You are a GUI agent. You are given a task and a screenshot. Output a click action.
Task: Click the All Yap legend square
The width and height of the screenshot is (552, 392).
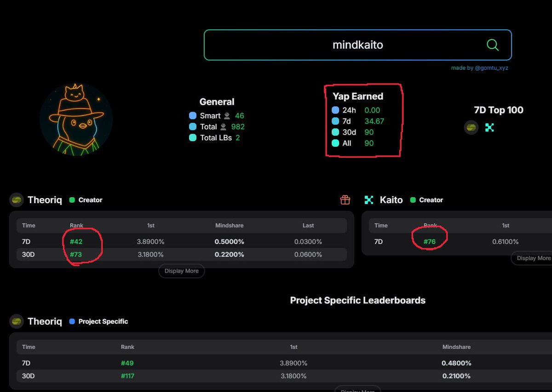pyautogui.click(x=335, y=143)
